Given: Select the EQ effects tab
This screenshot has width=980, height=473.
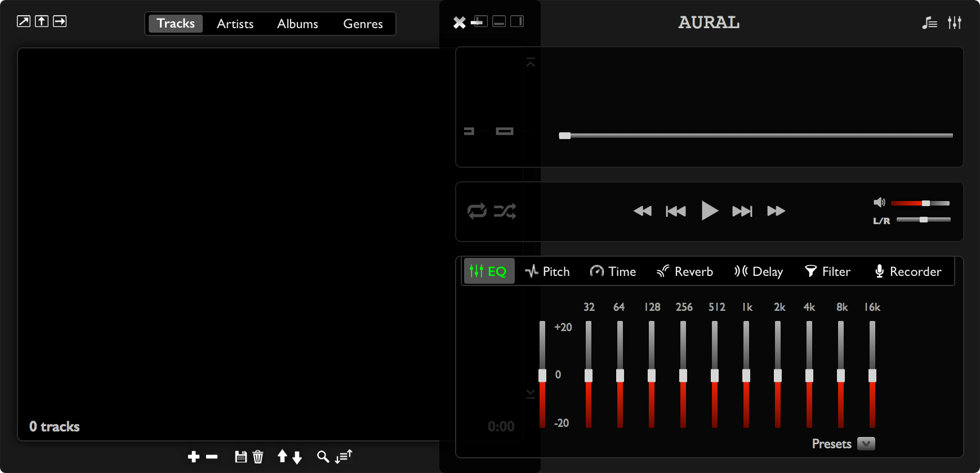Looking at the screenshot, I should [489, 271].
